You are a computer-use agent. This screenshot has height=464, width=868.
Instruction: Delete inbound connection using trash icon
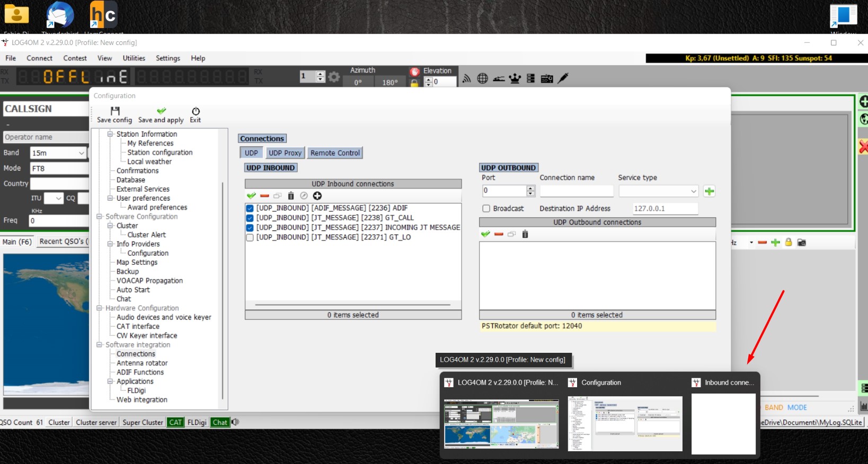click(x=290, y=196)
